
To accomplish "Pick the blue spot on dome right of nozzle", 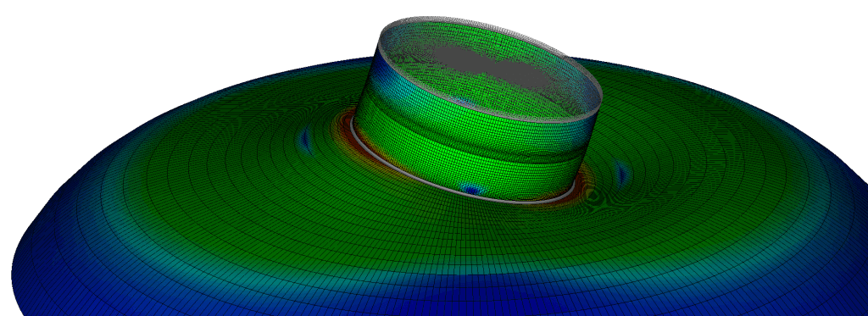I will point(621,175).
